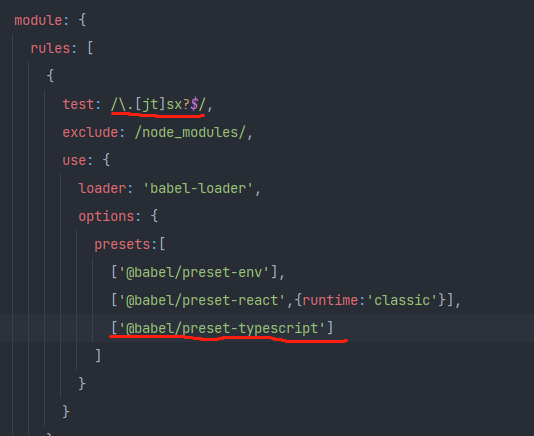Click the '@babel/preset-env' string
This screenshot has height=436, width=534.
(194, 272)
